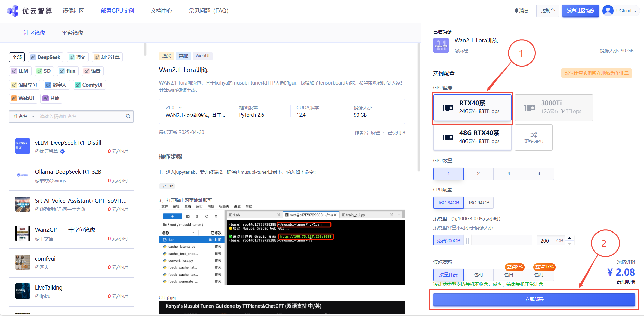The width and height of the screenshot is (644, 316).
Task: Filter by flux tag
Action: pyautogui.click(x=68, y=71)
